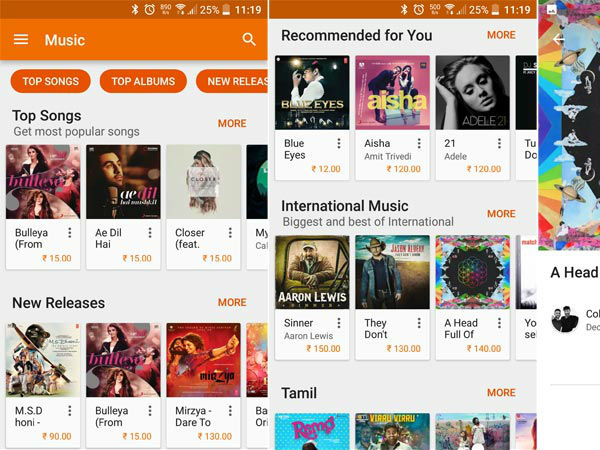Open overflow menu for A Head Full Of

[499, 323]
